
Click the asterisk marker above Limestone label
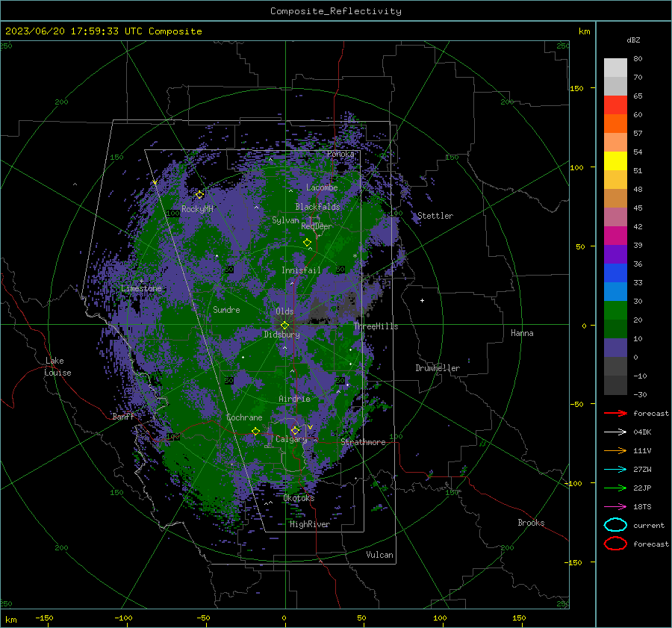141,282
